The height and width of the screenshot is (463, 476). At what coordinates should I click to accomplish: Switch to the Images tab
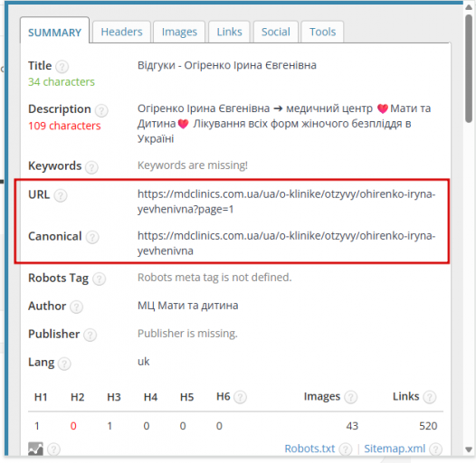click(x=179, y=32)
